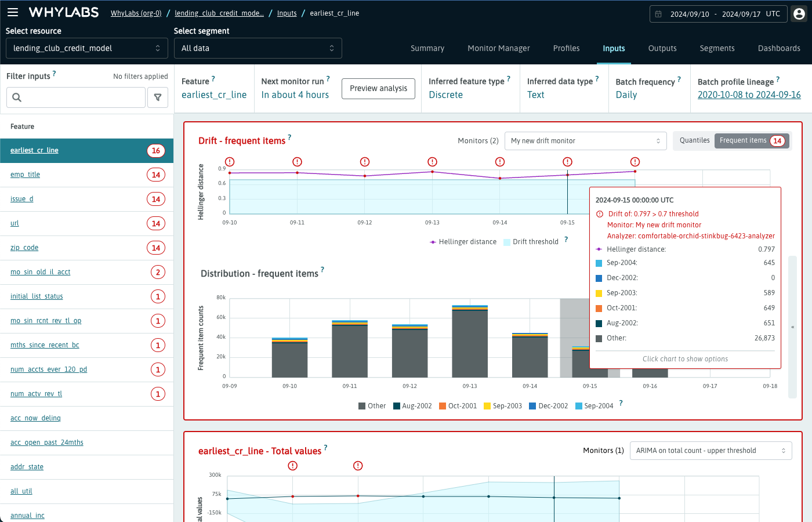Click the filter funnel icon

[x=158, y=97]
